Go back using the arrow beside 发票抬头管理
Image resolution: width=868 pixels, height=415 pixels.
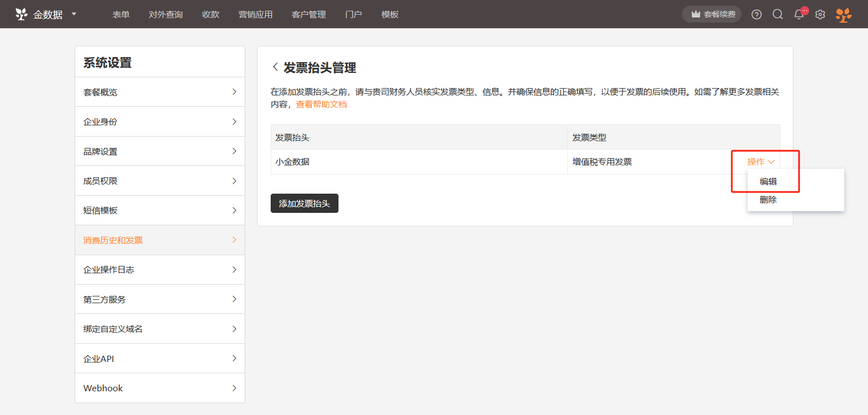(275, 67)
